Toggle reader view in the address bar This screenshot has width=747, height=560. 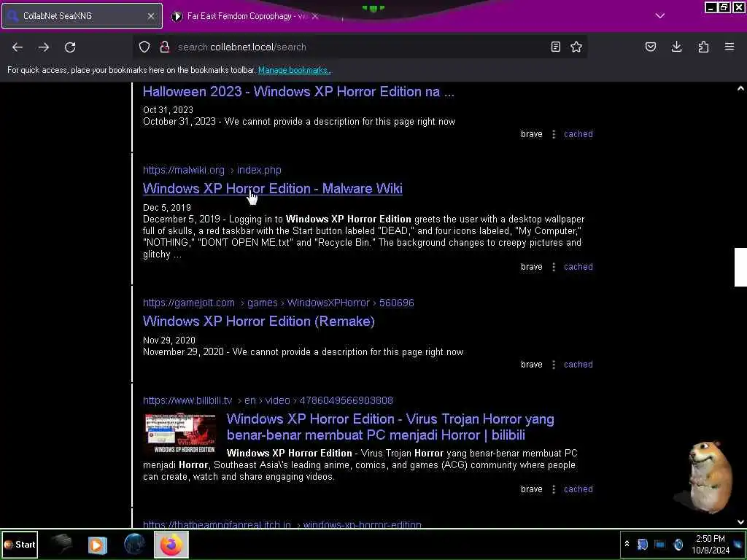click(x=555, y=47)
